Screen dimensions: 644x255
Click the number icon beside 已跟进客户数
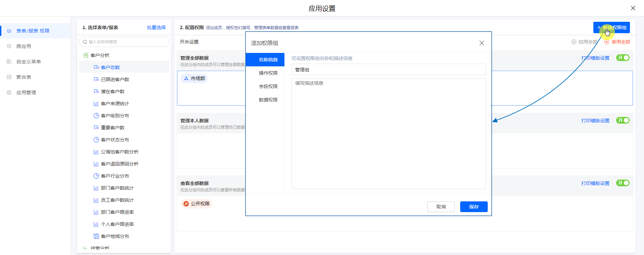click(x=96, y=79)
